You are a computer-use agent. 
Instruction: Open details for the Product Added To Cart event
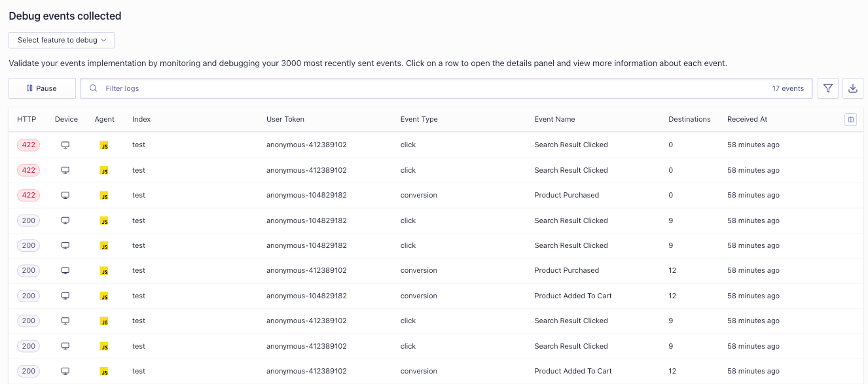pos(432,296)
